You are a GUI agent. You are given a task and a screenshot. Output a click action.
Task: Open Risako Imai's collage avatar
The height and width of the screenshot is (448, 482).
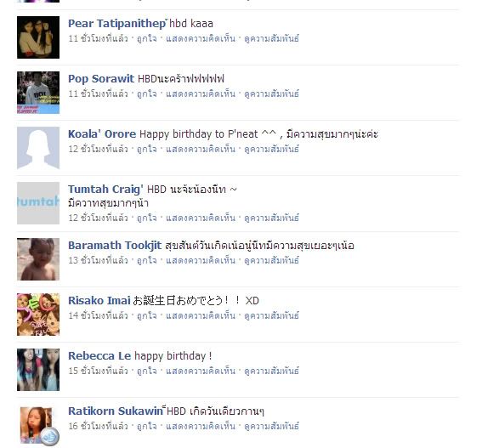[x=38, y=315]
